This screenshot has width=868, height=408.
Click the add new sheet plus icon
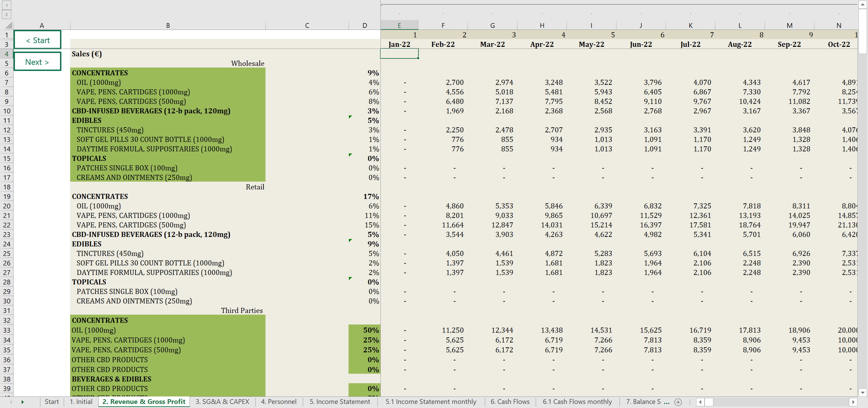(x=678, y=402)
